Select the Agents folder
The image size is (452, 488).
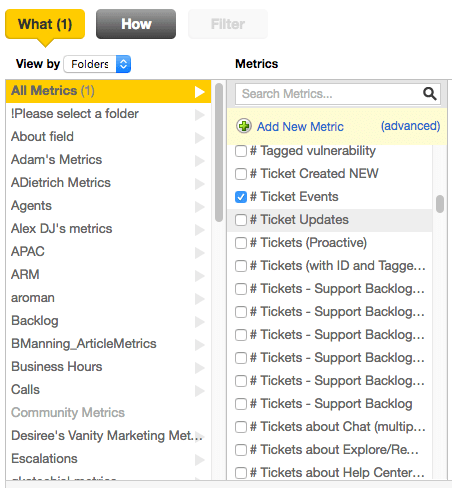point(108,206)
